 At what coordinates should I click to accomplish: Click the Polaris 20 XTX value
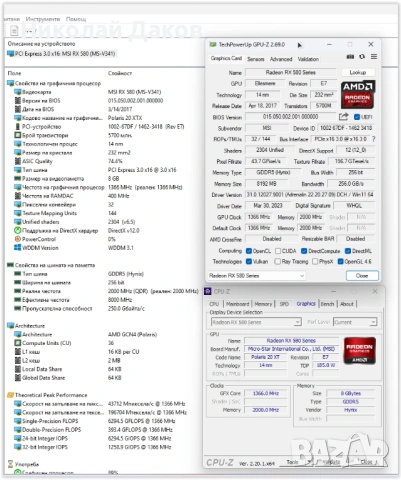[x=125, y=118]
